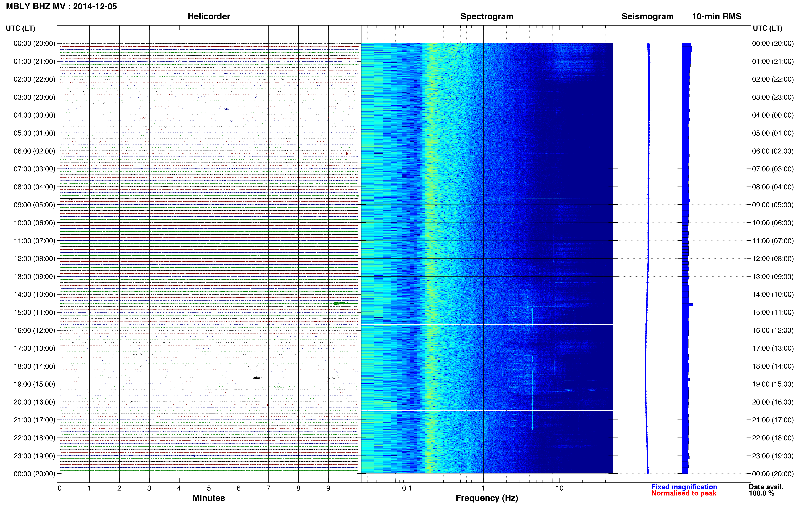Click the 'Normalised to peak' legend text
Viewport: 812px width, 508px height.
(x=684, y=493)
